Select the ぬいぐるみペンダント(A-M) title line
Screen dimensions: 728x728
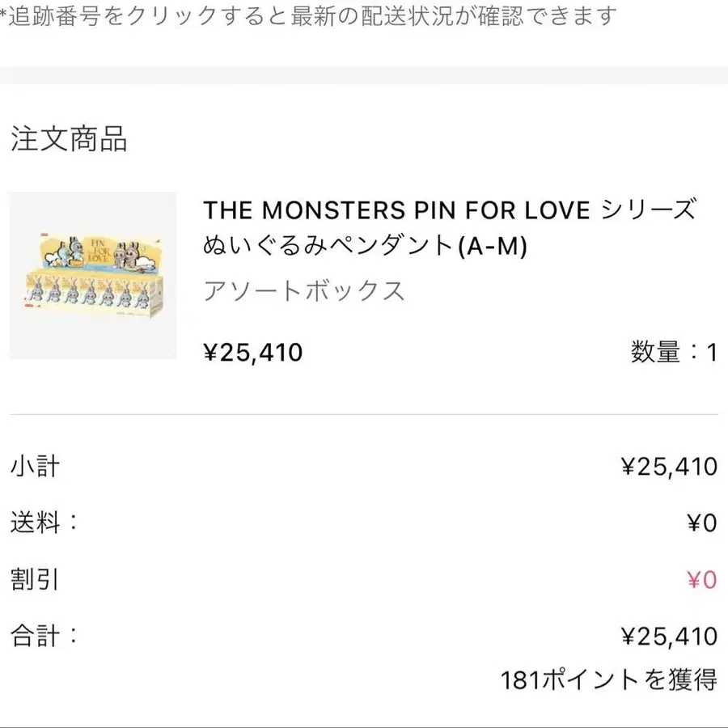365,245
